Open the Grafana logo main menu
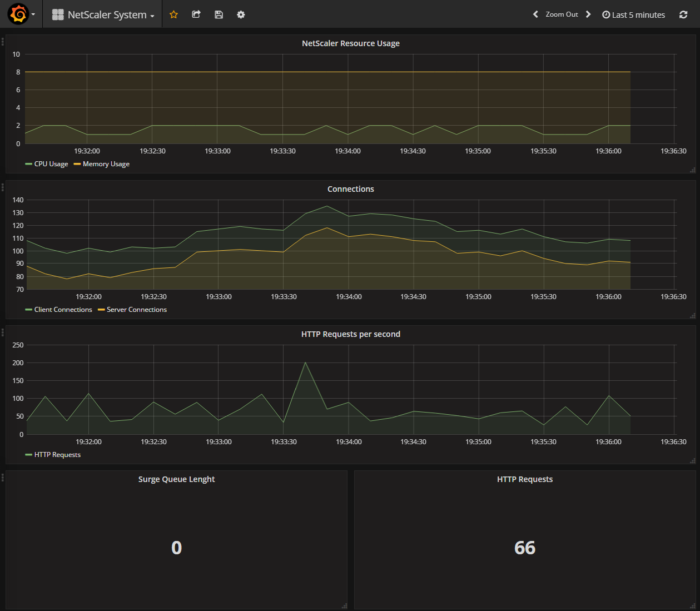 tap(18, 14)
